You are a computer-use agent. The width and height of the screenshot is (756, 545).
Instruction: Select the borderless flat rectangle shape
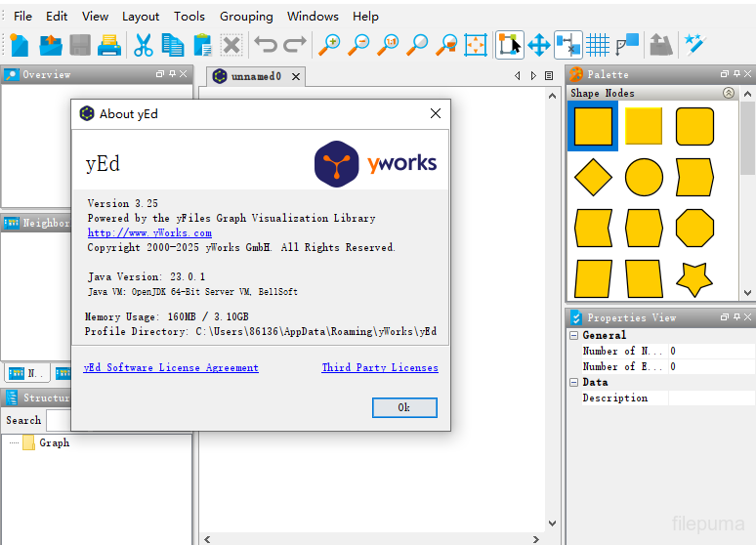(644, 126)
